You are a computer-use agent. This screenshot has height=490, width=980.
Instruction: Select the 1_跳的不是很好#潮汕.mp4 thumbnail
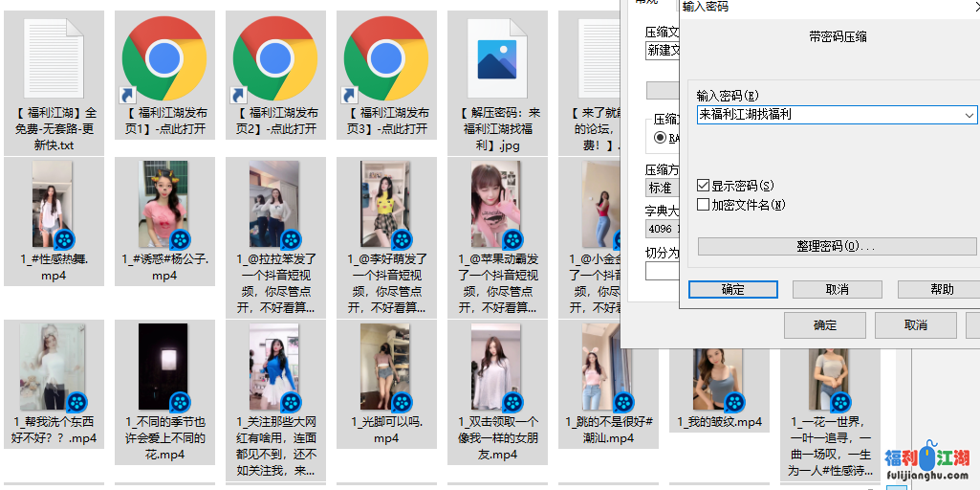607,367
